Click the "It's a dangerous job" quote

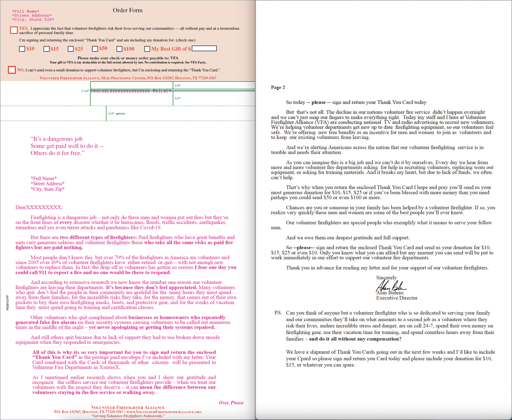click(56, 139)
